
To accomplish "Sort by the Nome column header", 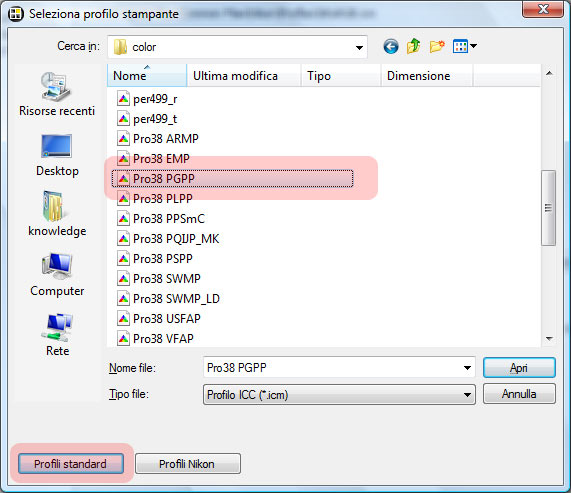I will point(147,76).
